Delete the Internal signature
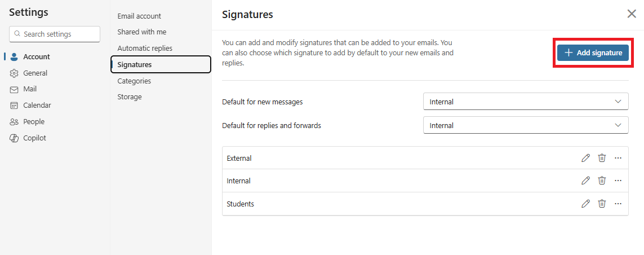644x255 pixels. tap(602, 181)
